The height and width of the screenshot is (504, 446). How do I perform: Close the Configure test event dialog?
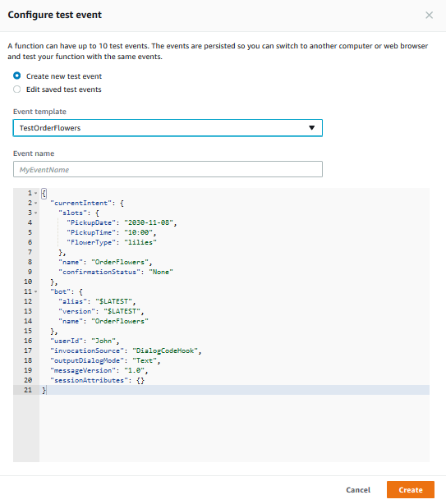(429, 15)
